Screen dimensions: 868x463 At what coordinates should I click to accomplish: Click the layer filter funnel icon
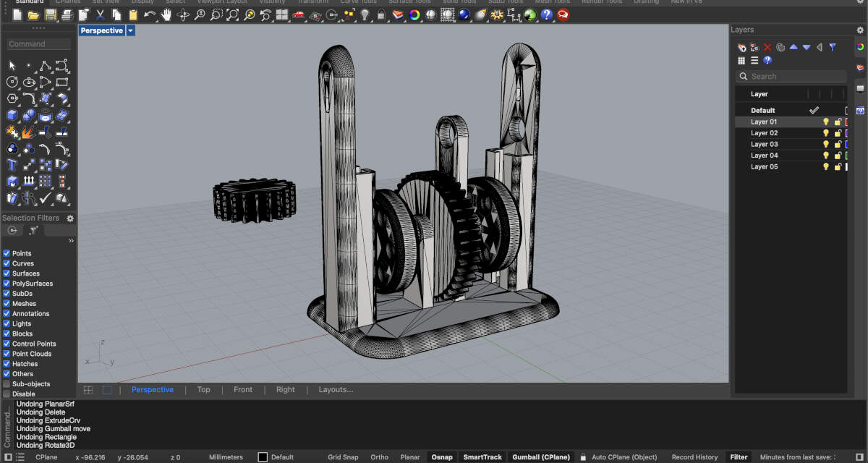pyautogui.click(x=833, y=47)
